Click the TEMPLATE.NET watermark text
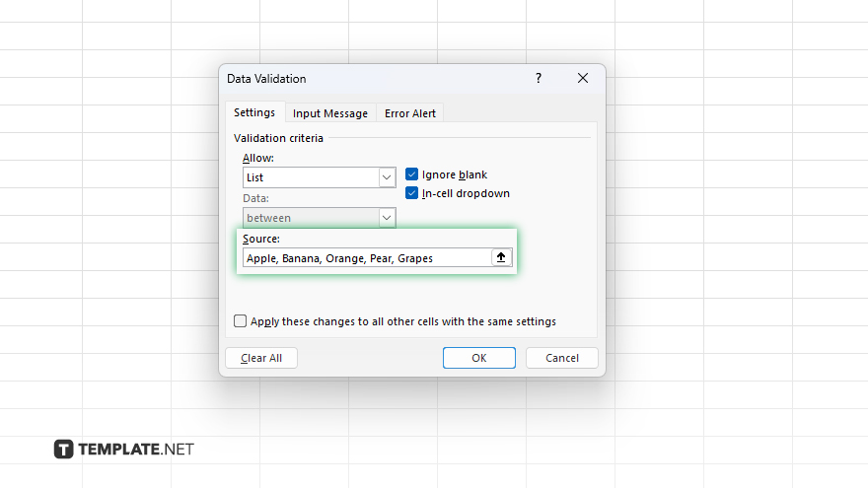 click(x=136, y=450)
